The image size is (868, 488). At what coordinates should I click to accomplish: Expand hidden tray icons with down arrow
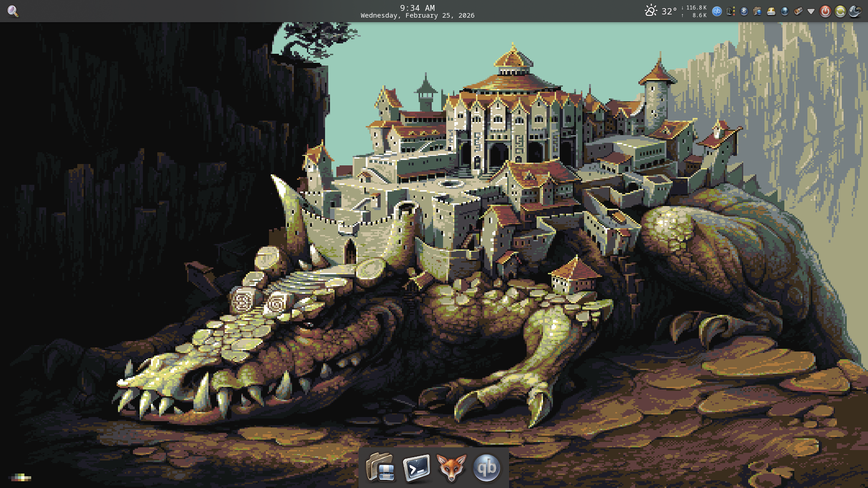pos(811,11)
